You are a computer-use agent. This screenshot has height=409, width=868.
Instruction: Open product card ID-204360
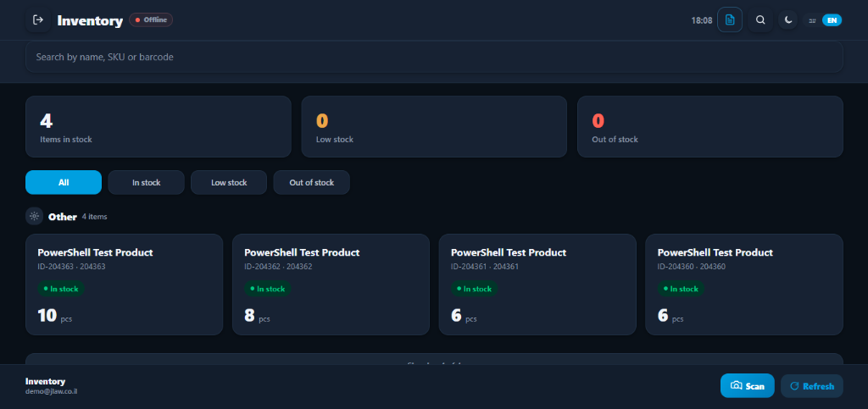[x=744, y=284]
